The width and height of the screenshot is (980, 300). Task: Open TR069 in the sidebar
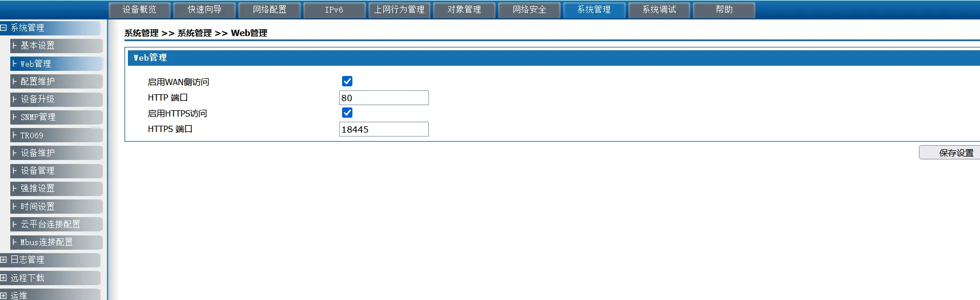[x=57, y=135]
